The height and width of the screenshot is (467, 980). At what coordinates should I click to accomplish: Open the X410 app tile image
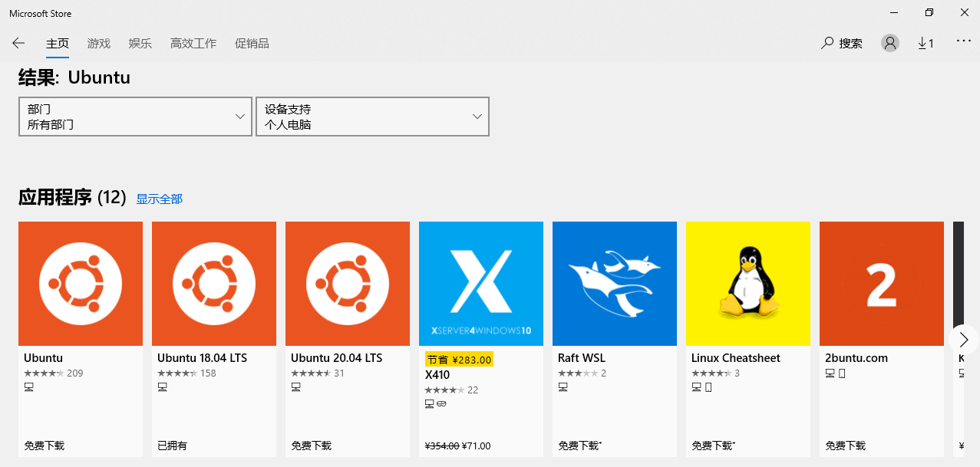pyautogui.click(x=481, y=284)
